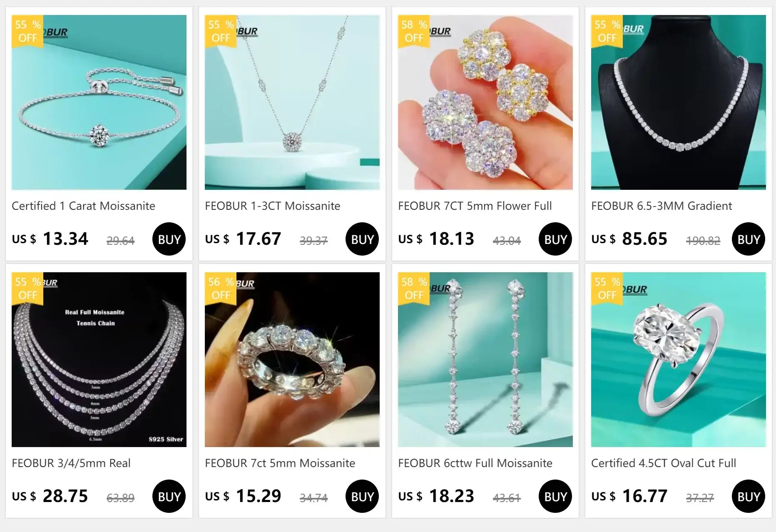Image resolution: width=776 pixels, height=532 pixels.
Task: Open the black bust tennis necklace image
Action: (679, 102)
